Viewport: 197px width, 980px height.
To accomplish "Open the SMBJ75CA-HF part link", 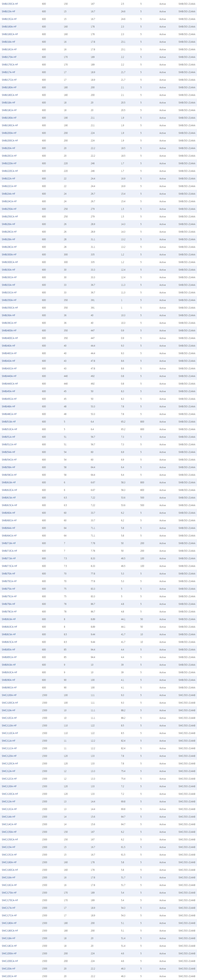I will [9, 596].
